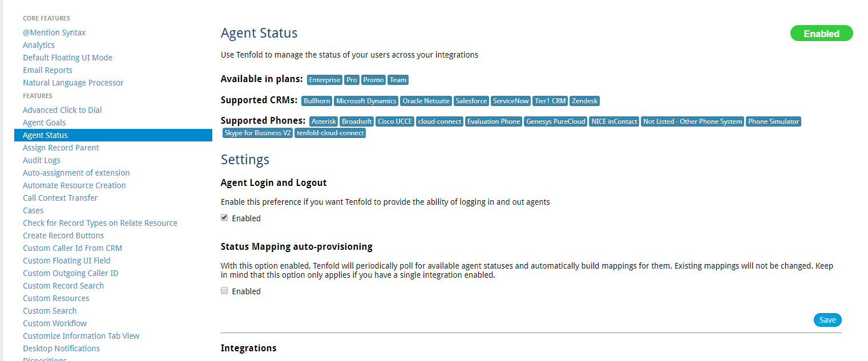868x361 pixels.
Task: Open Analytics in the sidebar
Action: [x=39, y=45]
